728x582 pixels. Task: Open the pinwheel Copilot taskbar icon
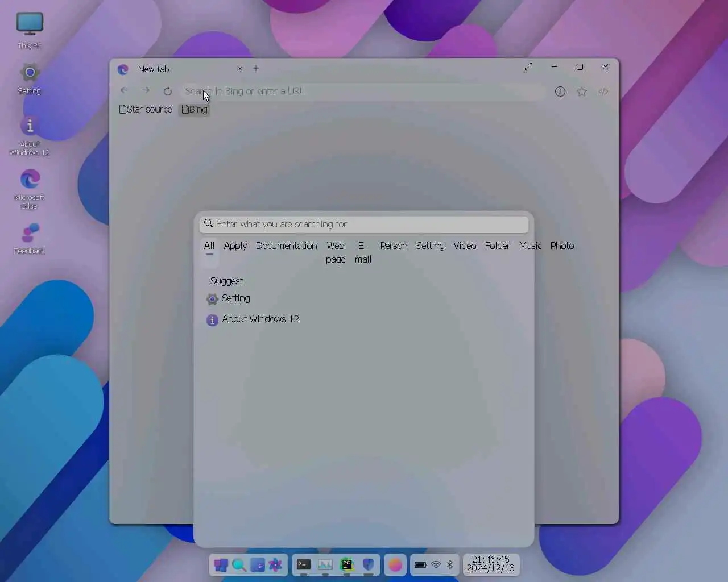276,565
